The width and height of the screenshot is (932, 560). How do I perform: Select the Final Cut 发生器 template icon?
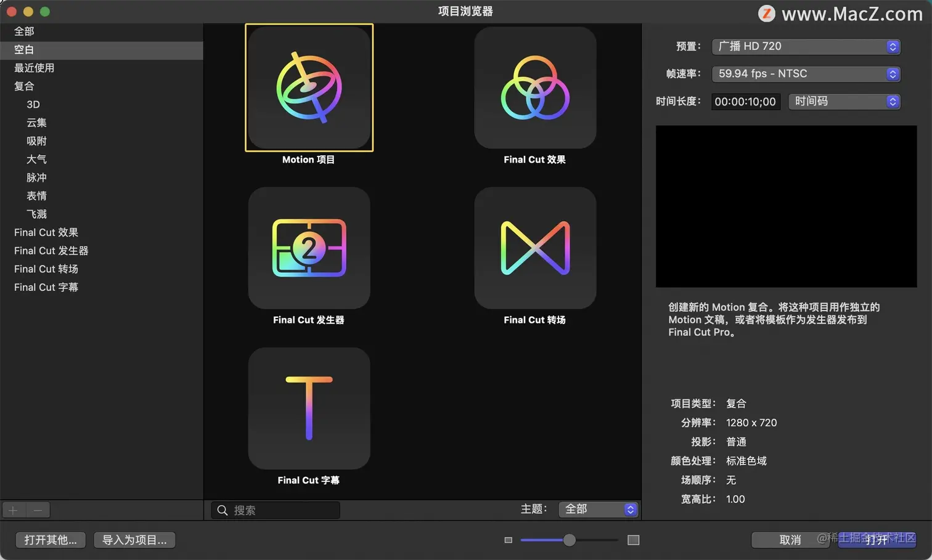309,248
